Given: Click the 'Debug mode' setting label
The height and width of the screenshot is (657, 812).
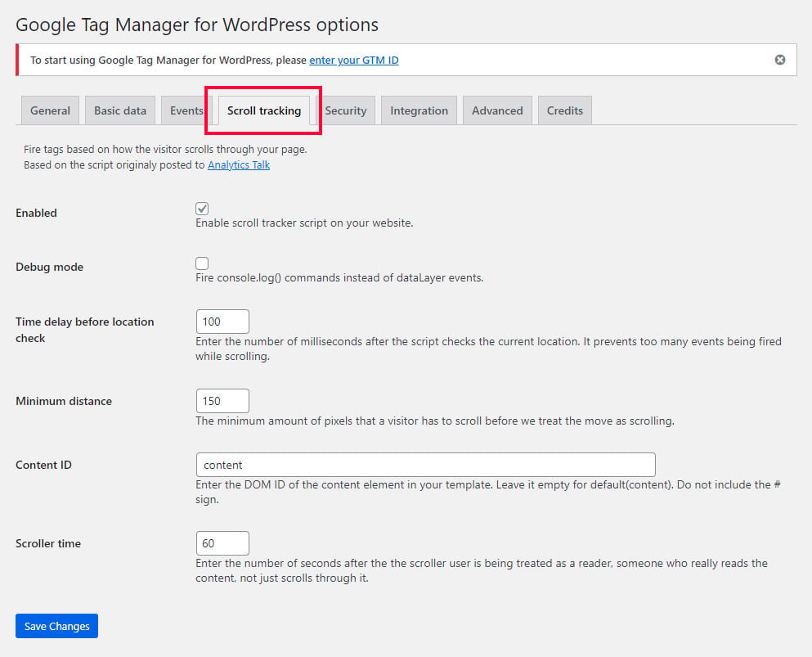Looking at the screenshot, I should click(x=49, y=267).
